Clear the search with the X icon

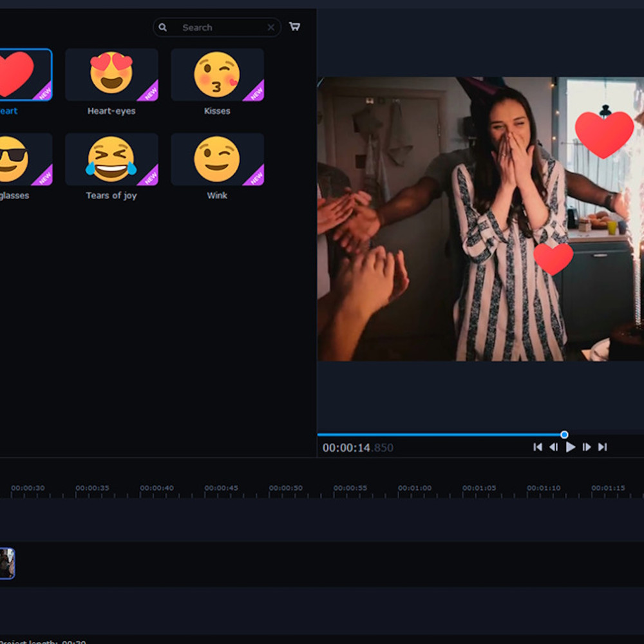coord(271,28)
